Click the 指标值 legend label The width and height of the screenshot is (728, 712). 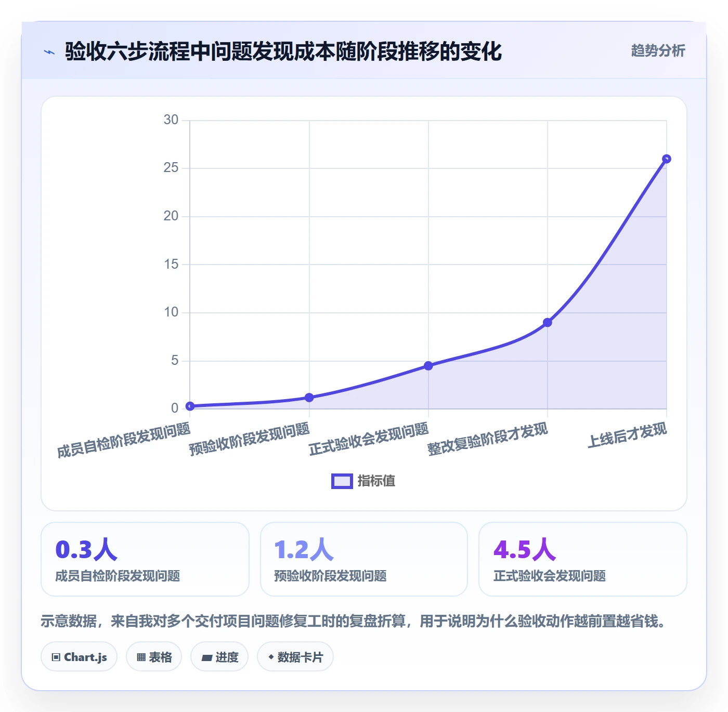[x=376, y=481]
